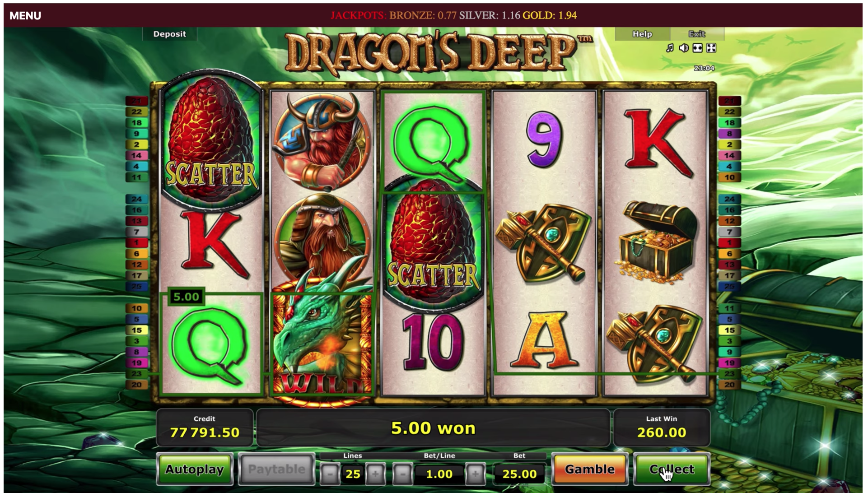Click the horizontal stretch screen icon
Image resolution: width=868 pixels, height=502 pixels.
click(x=698, y=48)
